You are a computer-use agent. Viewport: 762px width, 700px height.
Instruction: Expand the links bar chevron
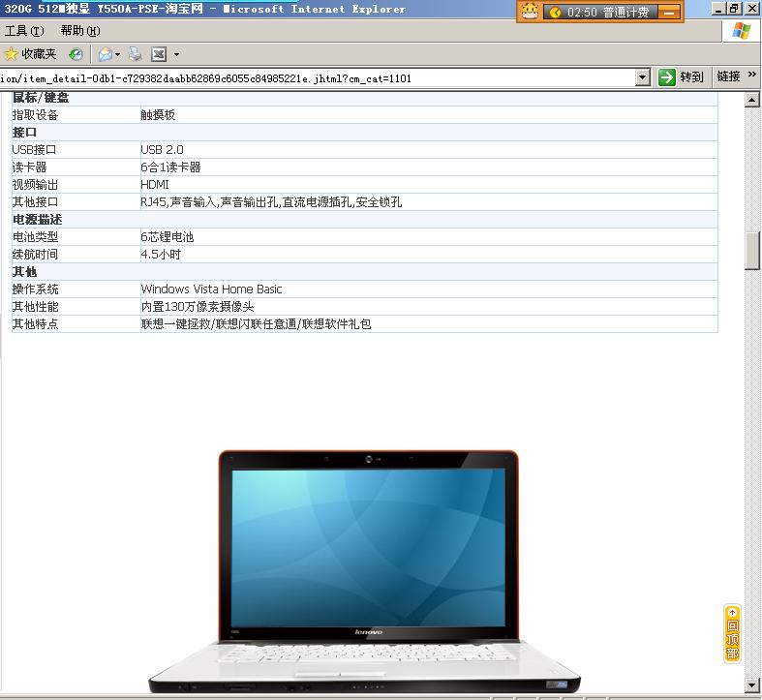coord(751,75)
